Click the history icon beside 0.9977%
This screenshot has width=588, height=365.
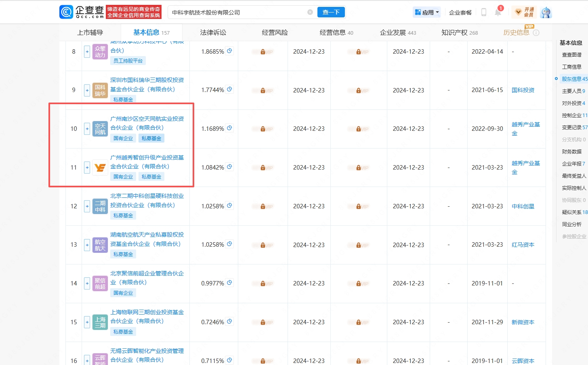coord(229,283)
